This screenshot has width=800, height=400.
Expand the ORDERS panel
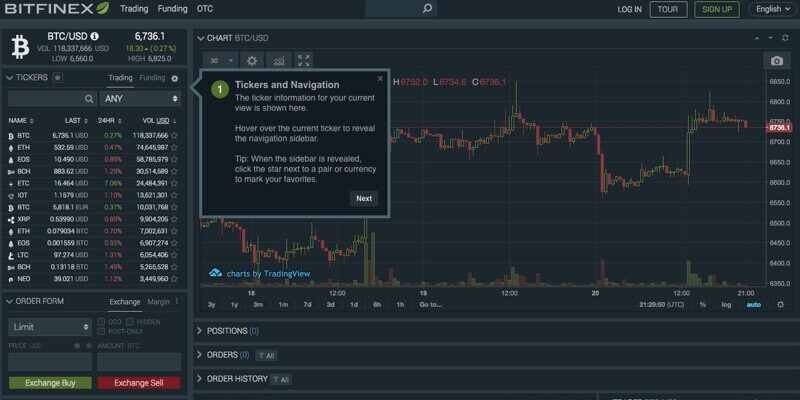(199, 355)
